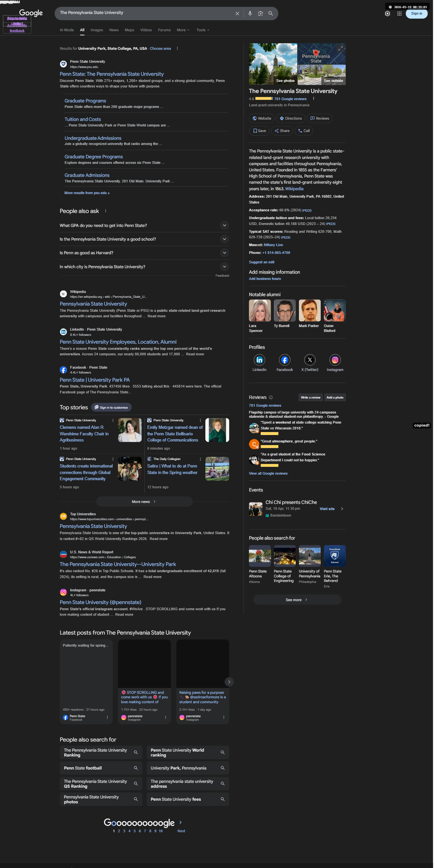Click the Wikipedia link in the description
Screen dimensions: 438x868
(x=294, y=189)
